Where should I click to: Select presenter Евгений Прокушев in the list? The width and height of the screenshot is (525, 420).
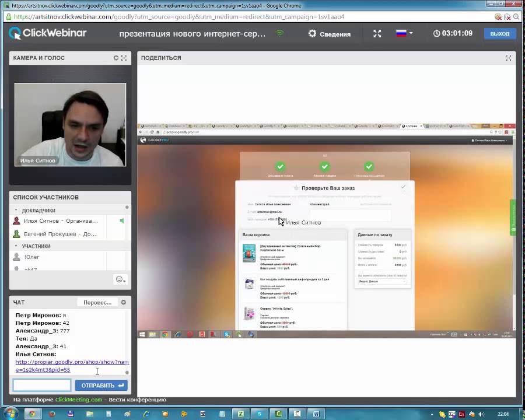60,234
